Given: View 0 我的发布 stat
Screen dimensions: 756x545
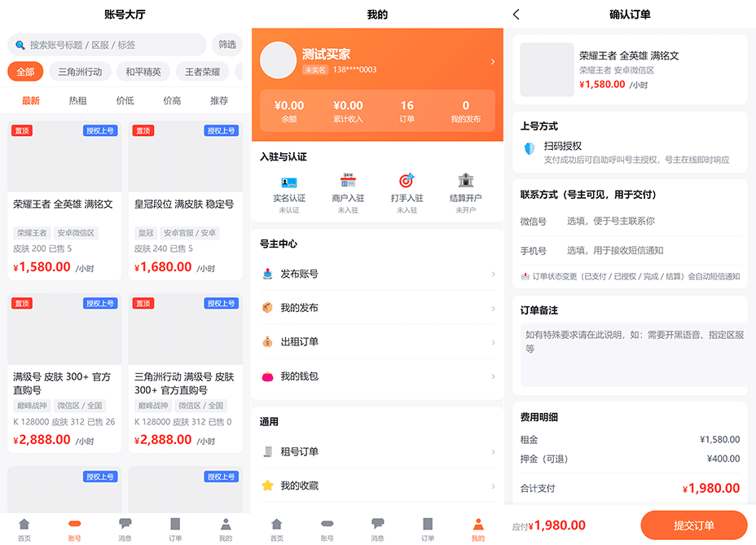Looking at the screenshot, I should (466, 111).
